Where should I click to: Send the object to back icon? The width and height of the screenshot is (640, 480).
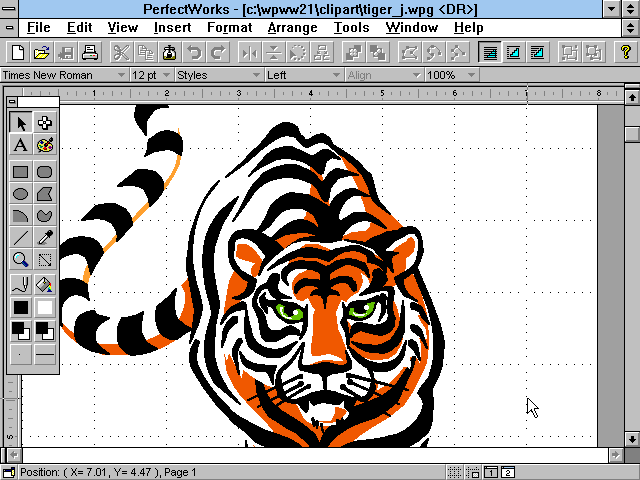click(378, 53)
